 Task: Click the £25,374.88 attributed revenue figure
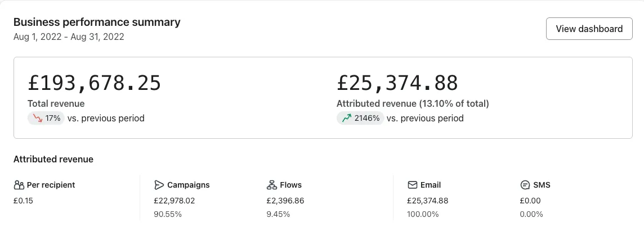397,83
